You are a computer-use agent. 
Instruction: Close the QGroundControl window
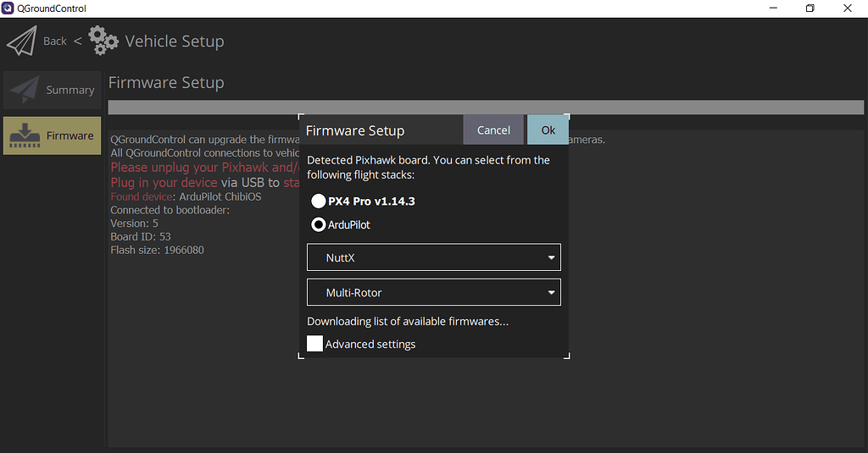click(848, 8)
